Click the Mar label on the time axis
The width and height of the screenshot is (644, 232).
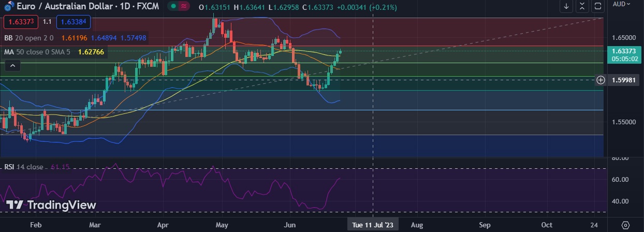pos(95,225)
